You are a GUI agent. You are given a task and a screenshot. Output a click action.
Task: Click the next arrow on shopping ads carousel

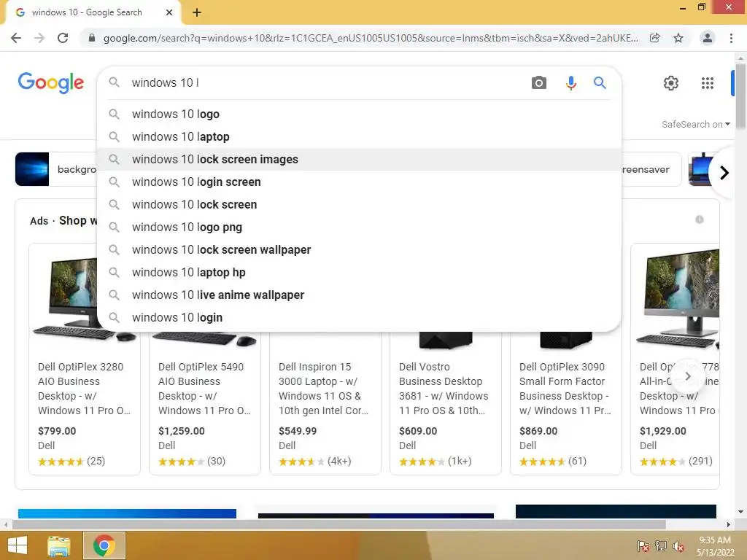[687, 376]
